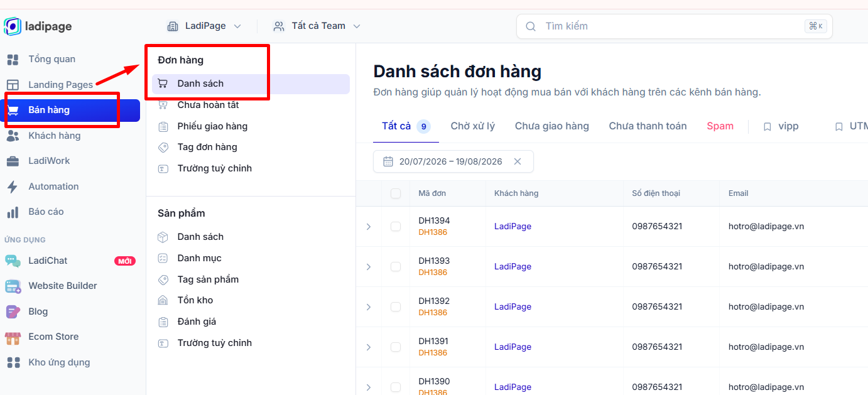Open LadiPage customer link for DH1394
Image resolution: width=868 pixels, height=395 pixels.
pyautogui.click(x=513, y=227)
